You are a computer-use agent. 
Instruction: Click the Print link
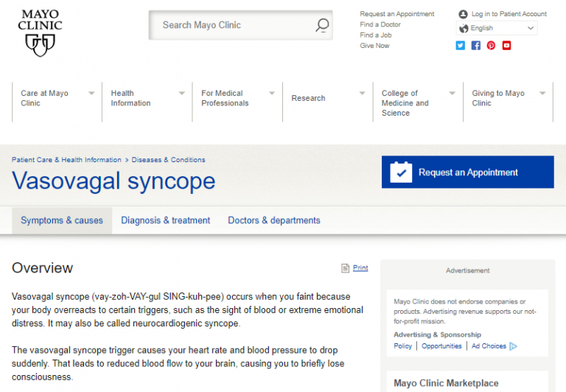point(360,267)
